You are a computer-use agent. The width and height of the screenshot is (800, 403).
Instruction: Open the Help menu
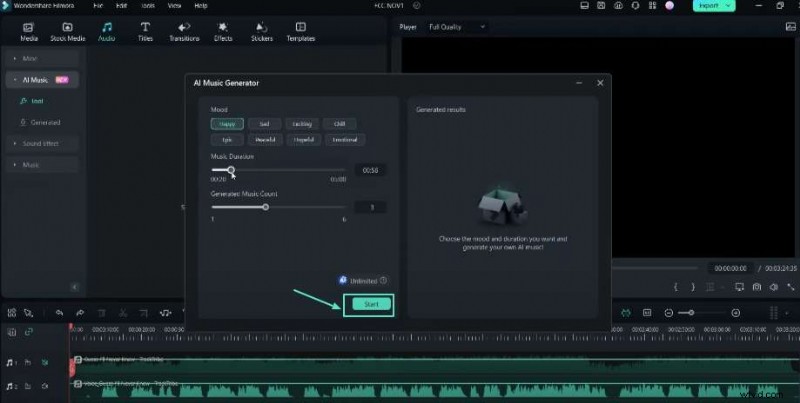201,6
